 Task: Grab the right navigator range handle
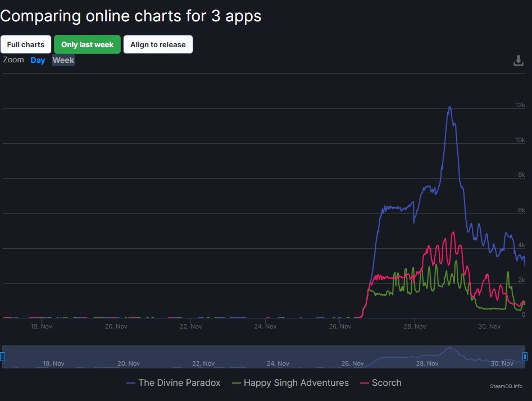click(525, 357)
